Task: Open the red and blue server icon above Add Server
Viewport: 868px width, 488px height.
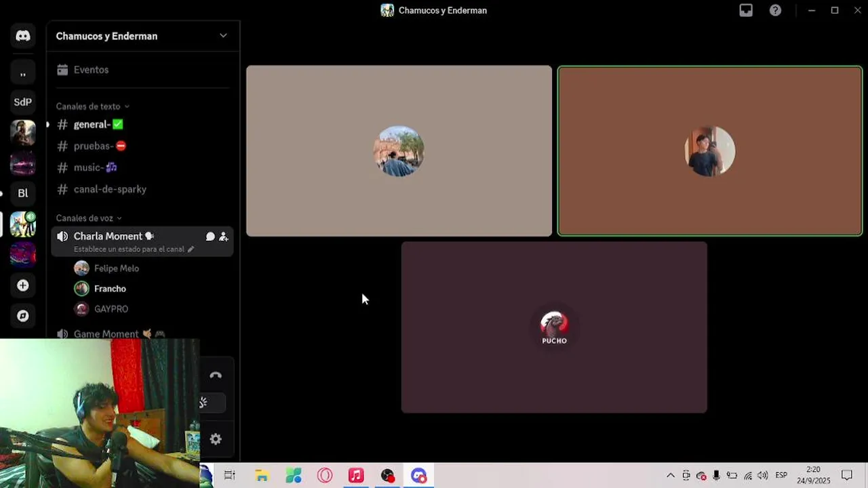Action: pyautogui.click(x=23, y=255)
